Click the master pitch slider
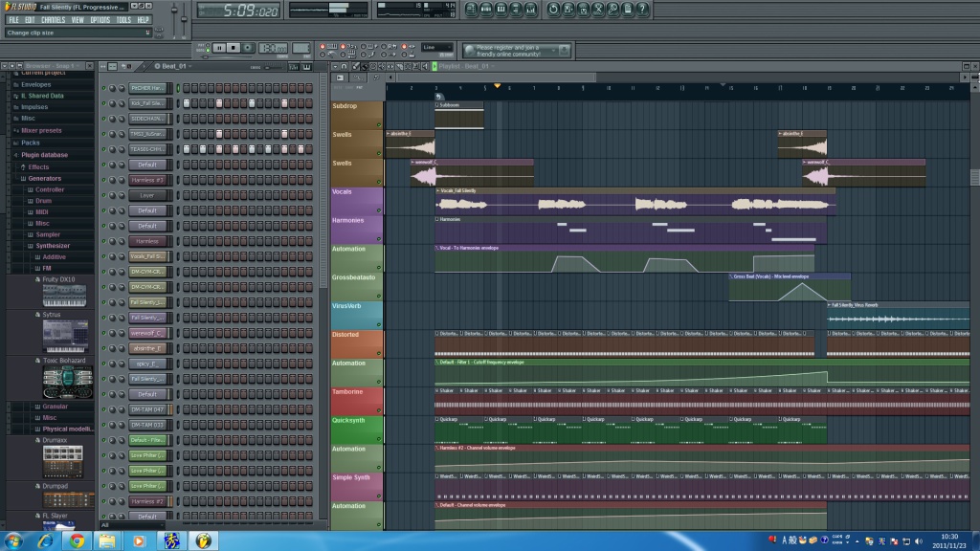The image size is (980, 551). pyautogui.click(x=184, y=19)
